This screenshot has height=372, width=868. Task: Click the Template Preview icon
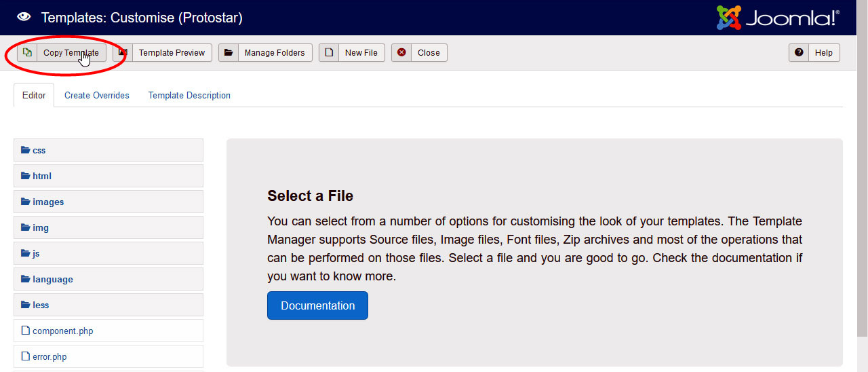[x=123, y=52]
